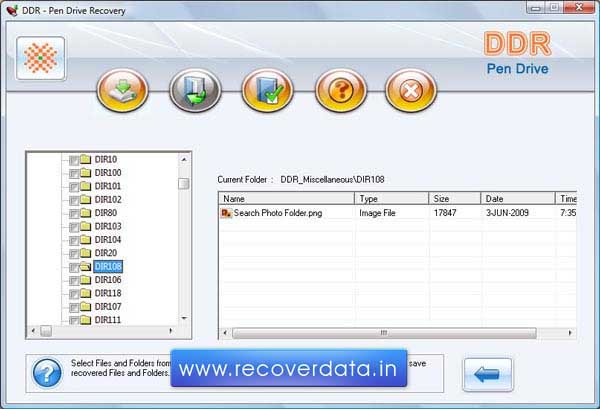This screenshot has height=409, width=600.
Task: Select the DIR101 tree label
Action: tap(108, 186)
